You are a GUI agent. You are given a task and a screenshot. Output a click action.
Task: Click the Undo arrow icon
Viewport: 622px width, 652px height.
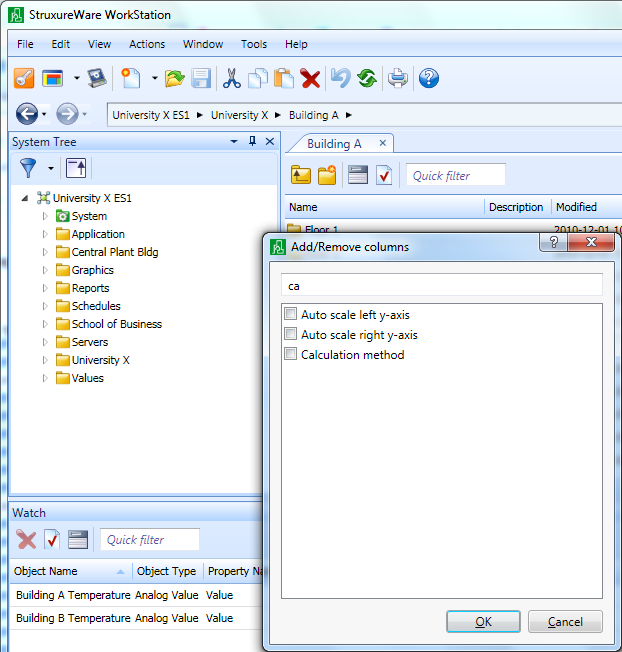pos(340,78)
